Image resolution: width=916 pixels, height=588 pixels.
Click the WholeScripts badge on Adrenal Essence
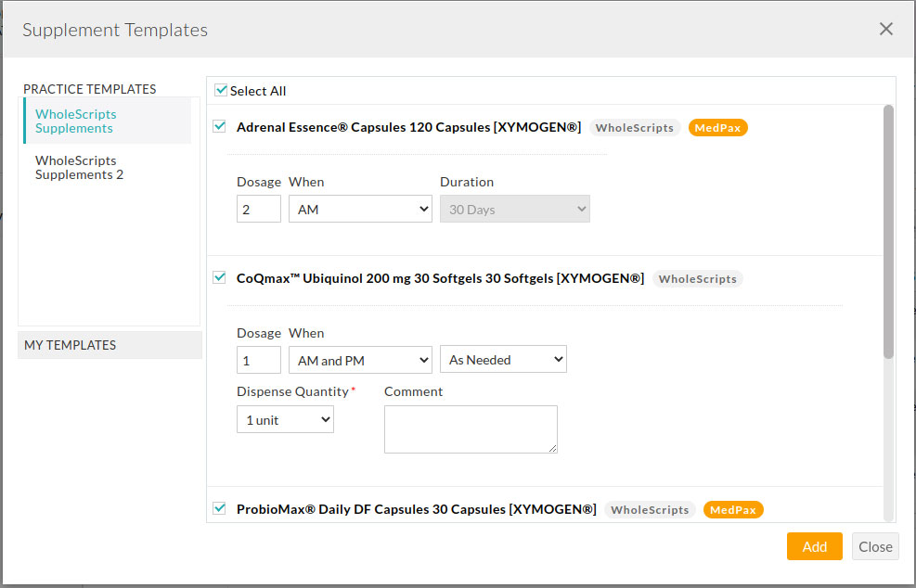pyautogui.click(x=634, y=127)
